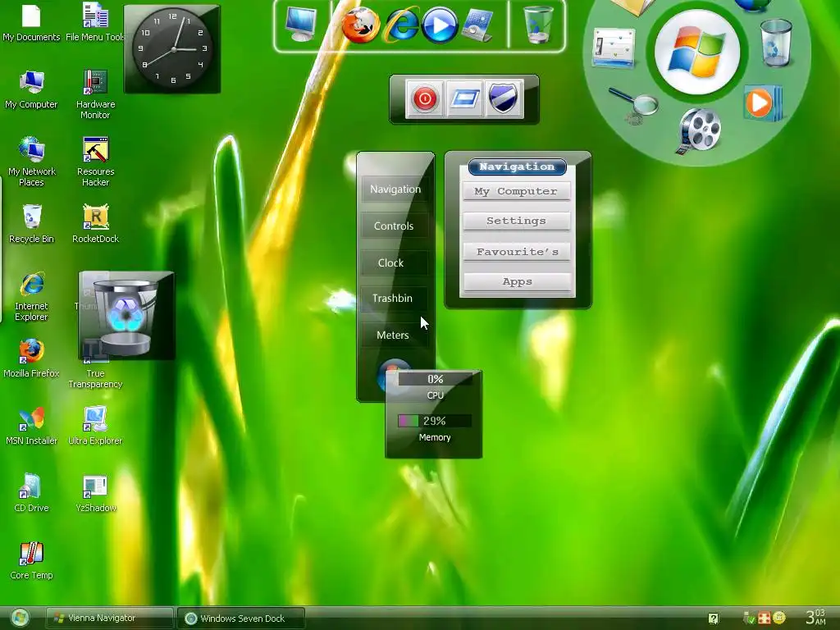Open CD Drive desktop shortcut
This screenshot has height=630, width=840.
(x=31, y=493)
